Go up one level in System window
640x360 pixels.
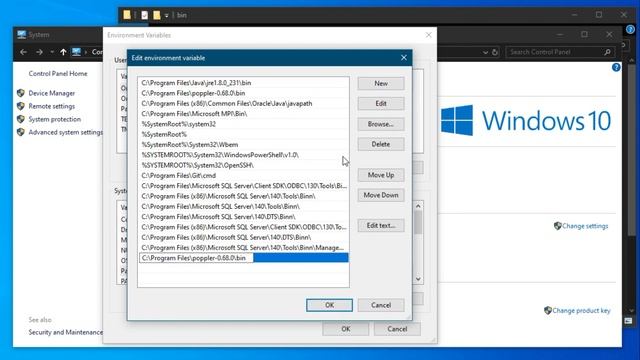tap(63, 52)
